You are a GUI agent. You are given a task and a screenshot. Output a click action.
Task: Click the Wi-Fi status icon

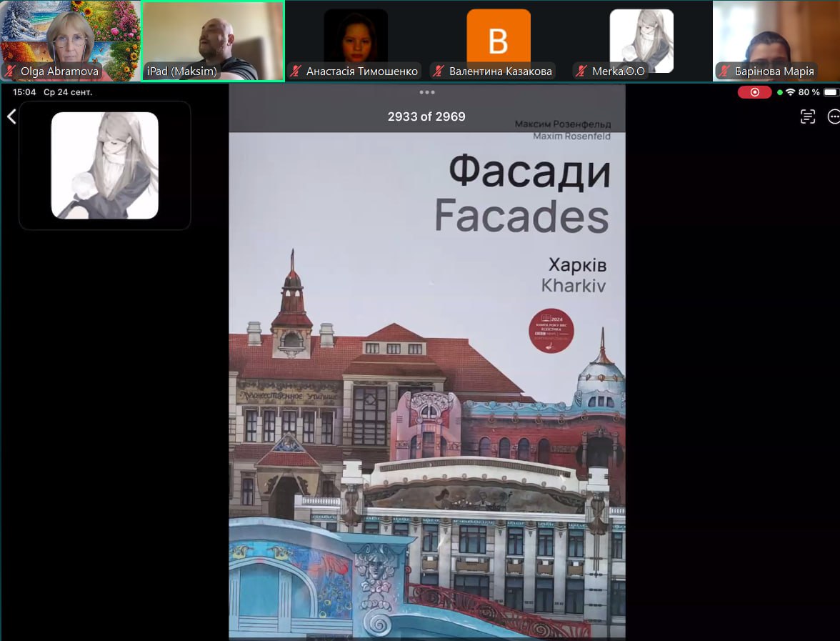pyautogui.click(x=790, y=92)
